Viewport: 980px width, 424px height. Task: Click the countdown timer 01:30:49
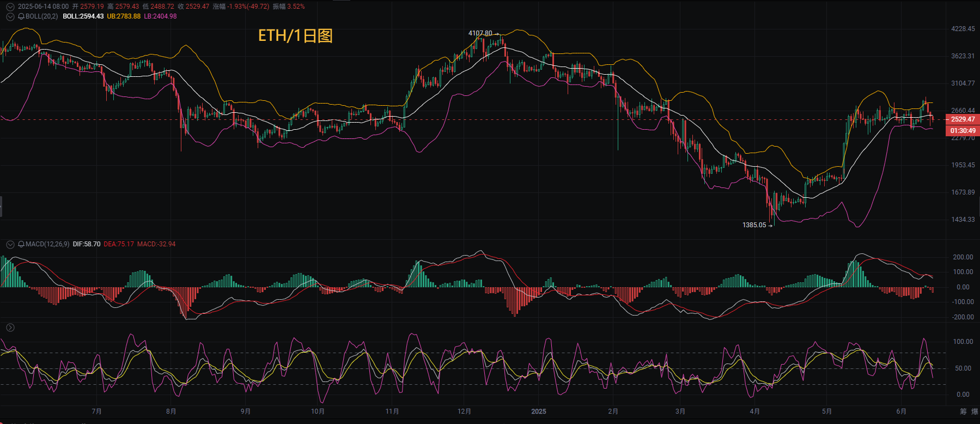[x=963, y=131]
